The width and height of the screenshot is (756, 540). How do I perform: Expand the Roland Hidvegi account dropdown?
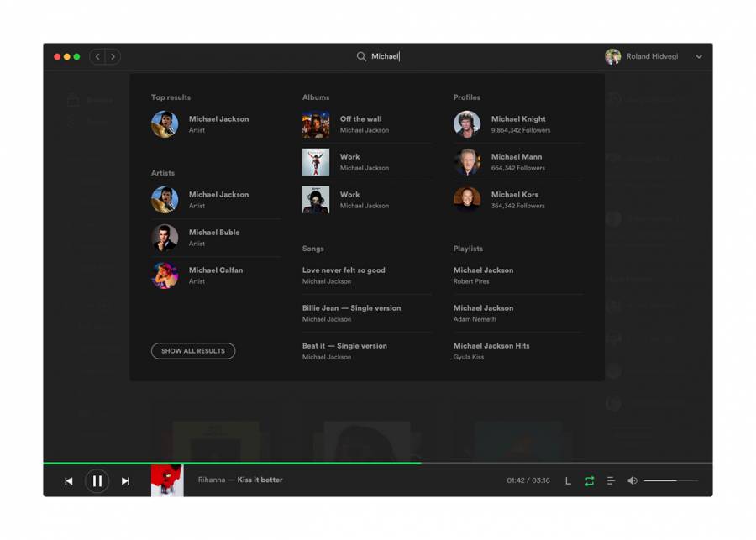click(x=699, y=57)
